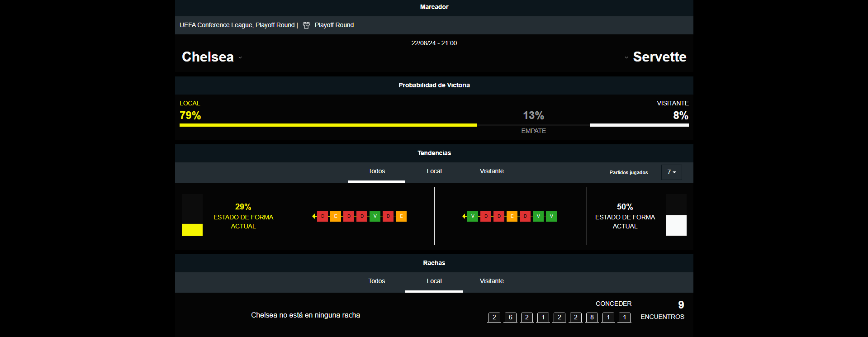Expand the chevron next to Chelsea
The height and width of the screenshot is (337, 868).
click(x=240, y=57)
